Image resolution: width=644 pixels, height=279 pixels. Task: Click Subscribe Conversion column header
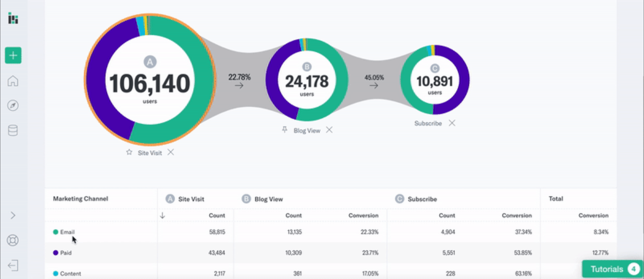click(x=517, y=215)
